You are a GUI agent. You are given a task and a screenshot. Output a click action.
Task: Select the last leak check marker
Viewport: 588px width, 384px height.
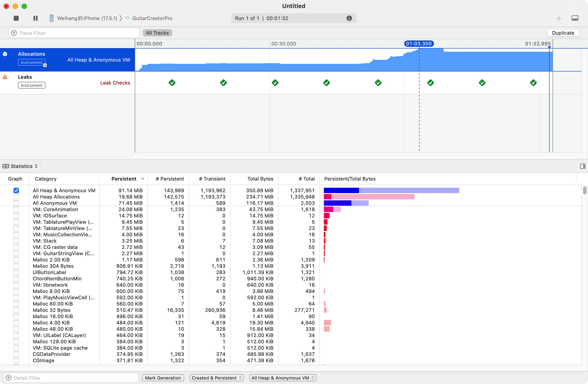click(x=533, y=83)
